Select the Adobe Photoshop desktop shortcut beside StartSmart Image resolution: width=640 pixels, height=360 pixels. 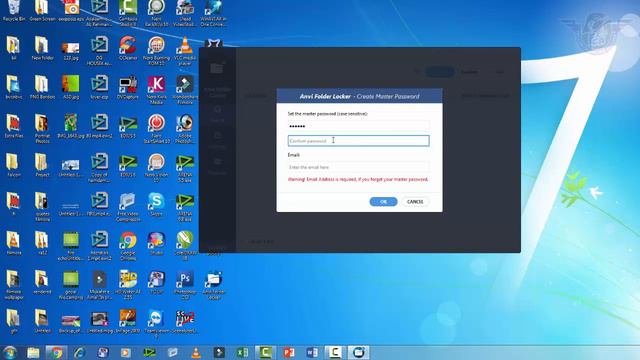(x=185, y=129)
